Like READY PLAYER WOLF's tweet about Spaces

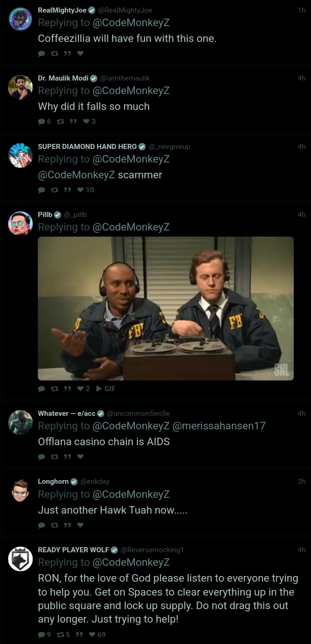(97, 634)
